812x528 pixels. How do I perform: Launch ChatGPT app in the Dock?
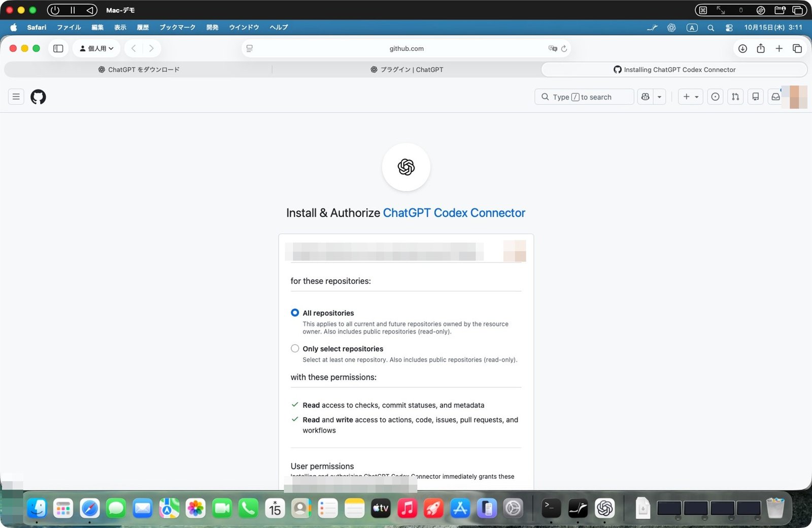pos(605,508)
